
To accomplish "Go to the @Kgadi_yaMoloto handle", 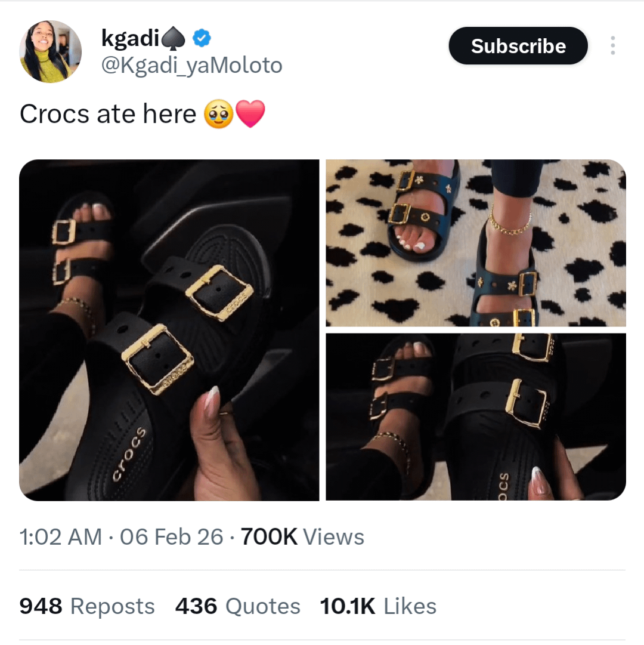I will (191, 65).
